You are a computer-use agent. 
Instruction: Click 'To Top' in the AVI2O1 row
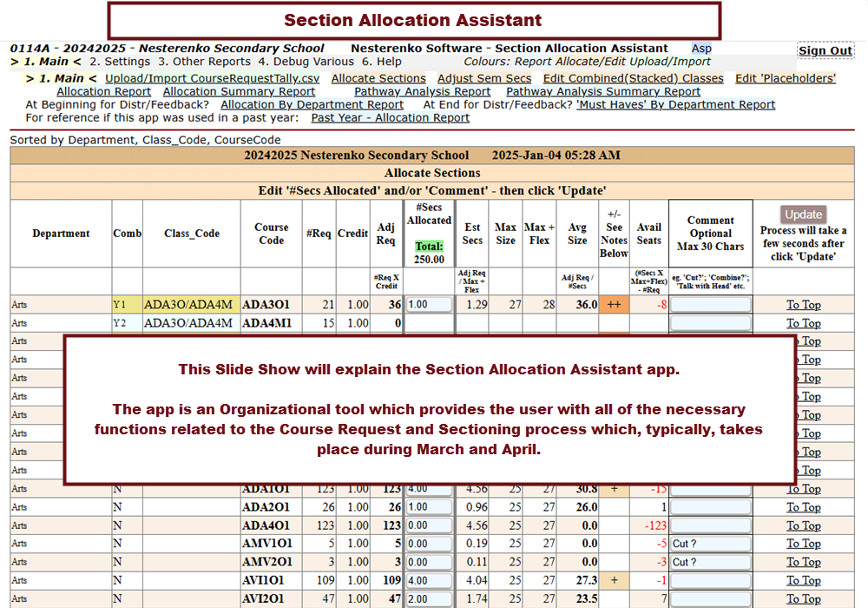(x=803, y=598)
